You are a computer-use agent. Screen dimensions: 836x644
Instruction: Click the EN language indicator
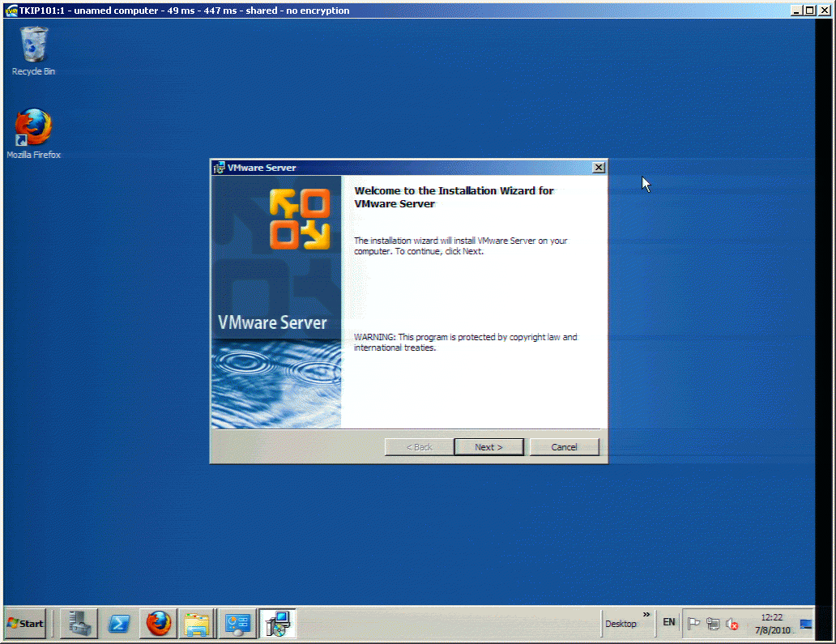668,622
